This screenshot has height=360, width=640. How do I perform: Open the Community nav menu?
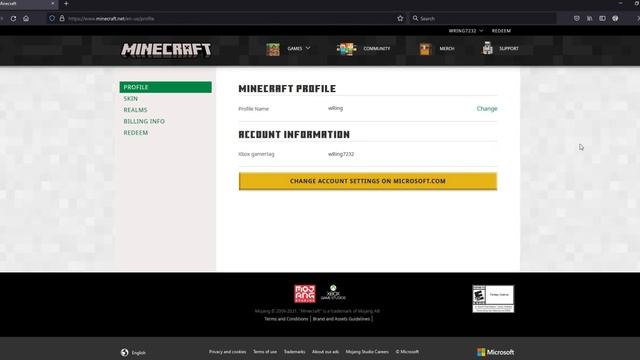(x=377, y=49)
